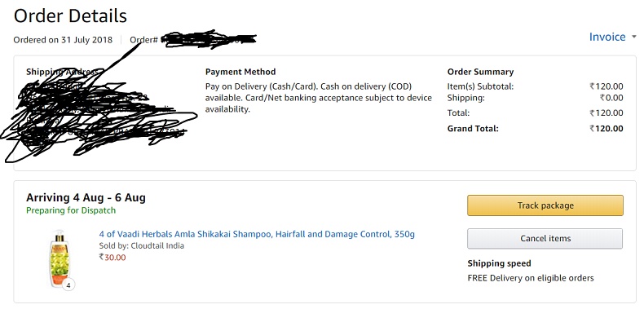
Task: Click the Pay on Delivery description text
Action: coord(318,98)
